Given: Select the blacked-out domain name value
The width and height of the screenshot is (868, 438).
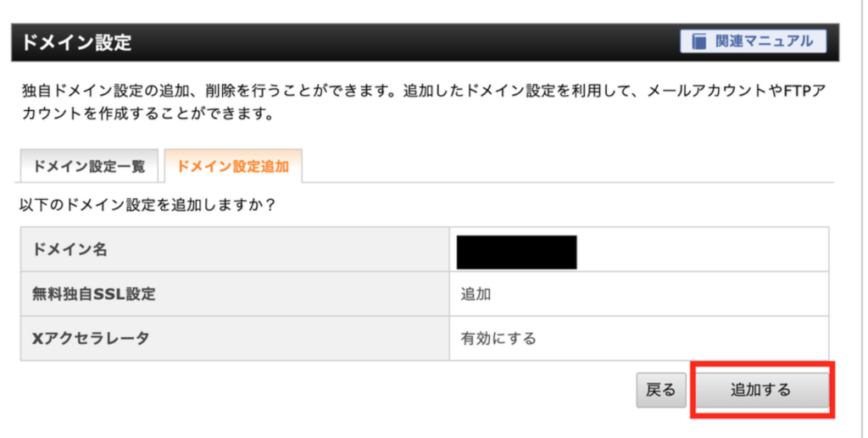Looking at the screenshot, I should (x=516, y=252).
